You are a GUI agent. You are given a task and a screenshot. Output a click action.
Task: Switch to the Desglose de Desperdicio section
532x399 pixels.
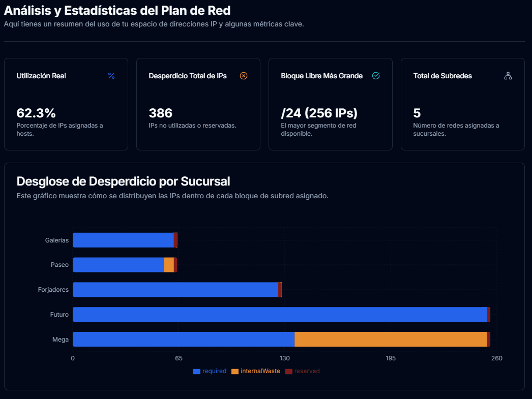(x=124, y=181)
